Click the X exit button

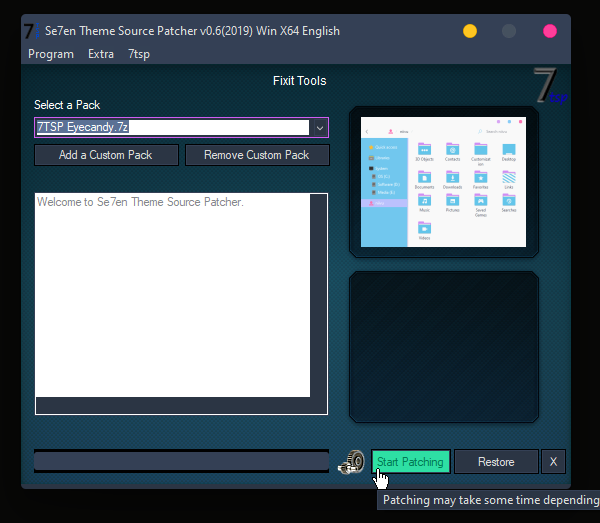coord(553,462)
